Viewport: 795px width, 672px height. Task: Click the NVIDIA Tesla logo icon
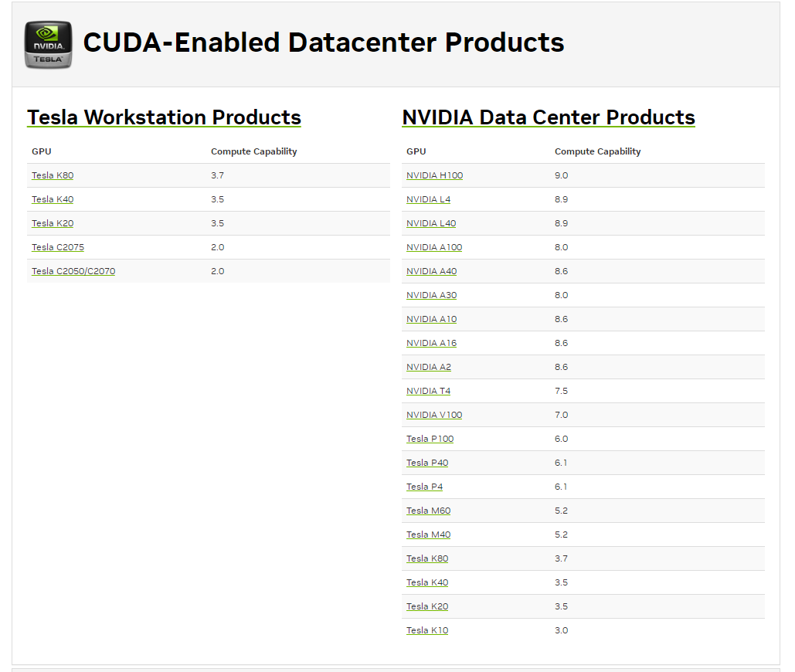[48, 44]
